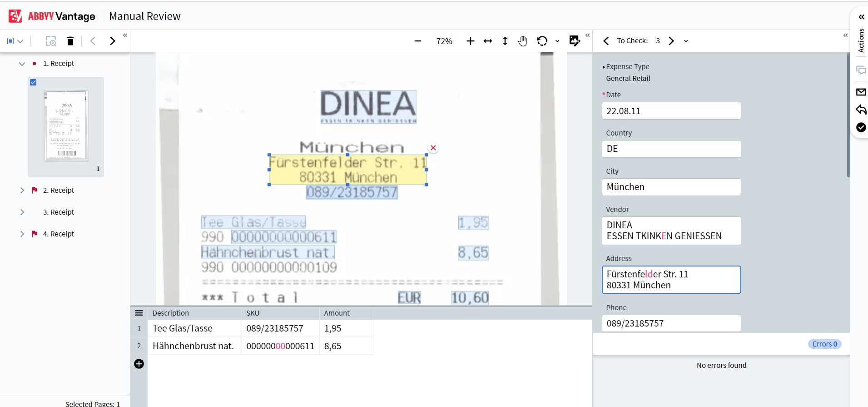Click the Country field with DE
This screenshot has width=868, height=407.
(x=671, y=149)
